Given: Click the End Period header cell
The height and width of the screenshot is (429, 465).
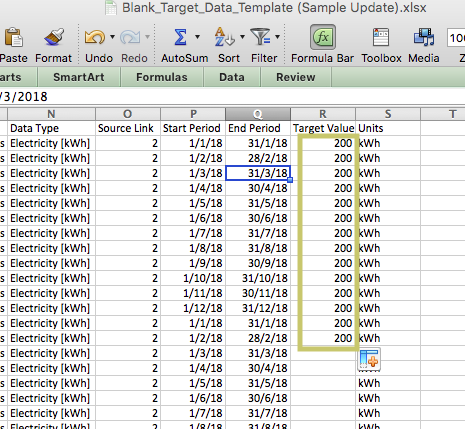Looking at the screenshot, I should pos(258,128).
